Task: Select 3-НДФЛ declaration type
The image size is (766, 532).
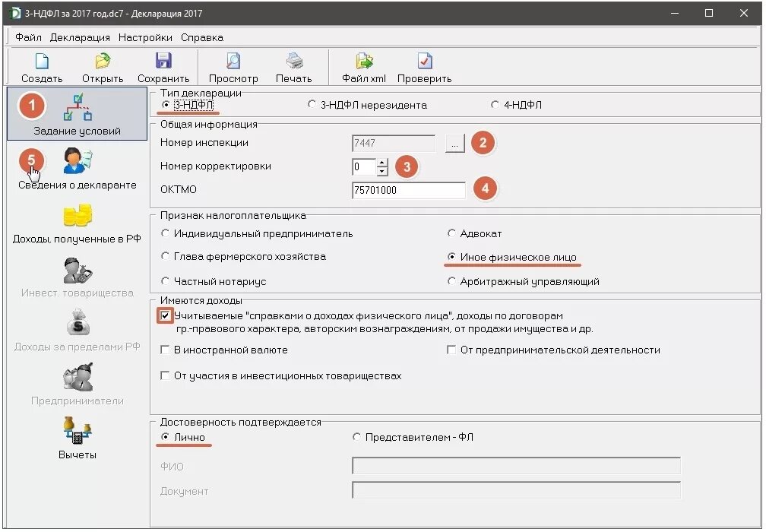Action: (x=166, y=105)
